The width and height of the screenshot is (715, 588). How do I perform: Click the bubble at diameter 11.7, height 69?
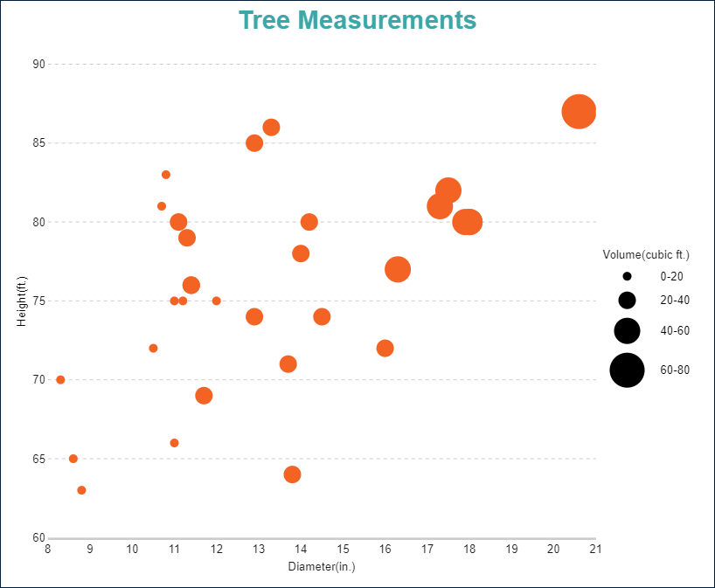pos(204,396)
